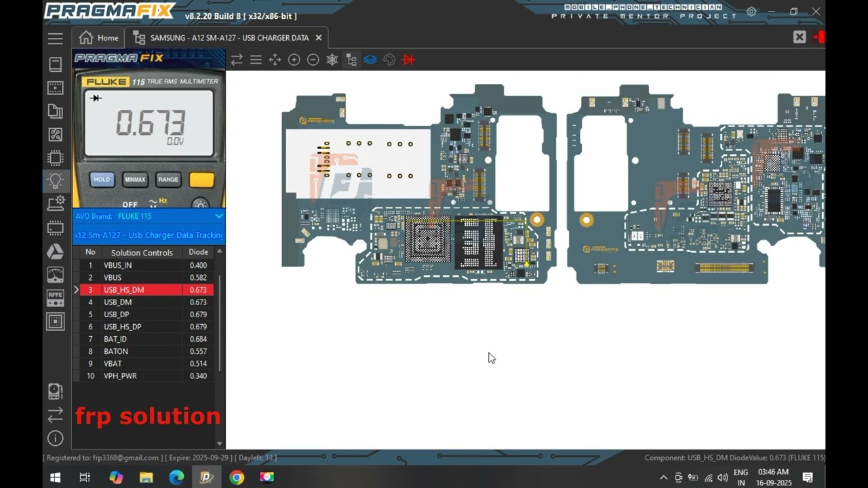
Task: Toggle the tree hierarchy toolbar icon
Action: coord(351,60)
